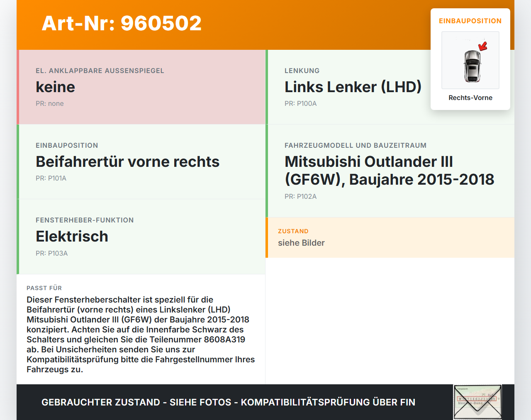
Task: Expand the FAHRZEUGMODELL UND BAUZEITRAUM card
Action: pyautogui.click(x=389, y=170)
